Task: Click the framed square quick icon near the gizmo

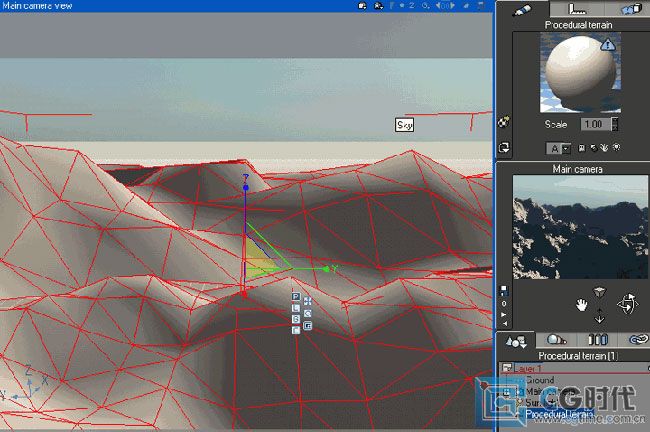Action: coord(308,325)
